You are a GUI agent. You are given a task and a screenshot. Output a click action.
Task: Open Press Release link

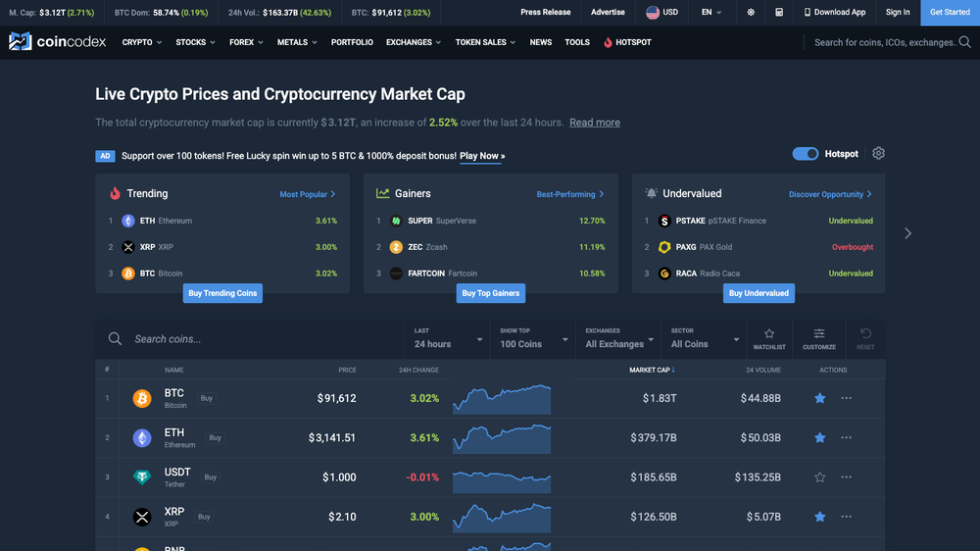point(545,12)
